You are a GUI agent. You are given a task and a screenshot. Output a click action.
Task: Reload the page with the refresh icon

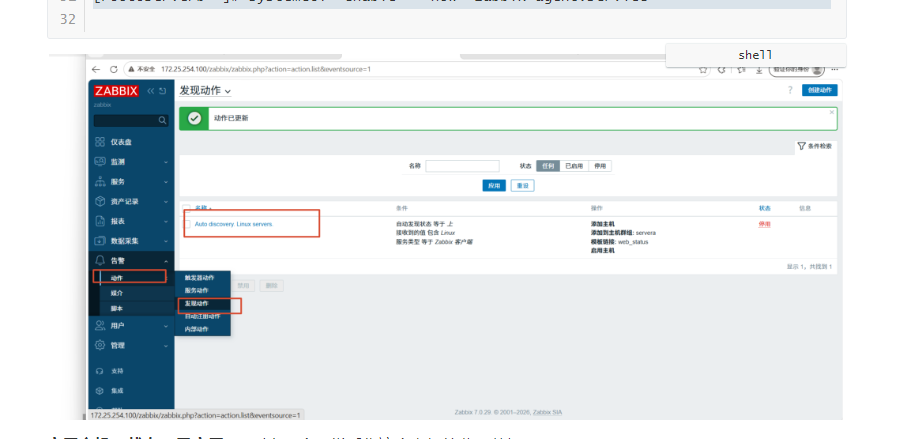pos(113,69)
